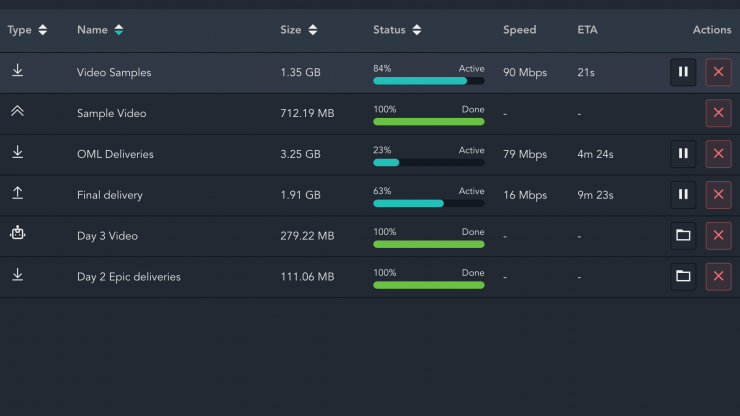The image size is (740, 416).
Task: Pause the Video Samples download
Action: click(683, 72)
